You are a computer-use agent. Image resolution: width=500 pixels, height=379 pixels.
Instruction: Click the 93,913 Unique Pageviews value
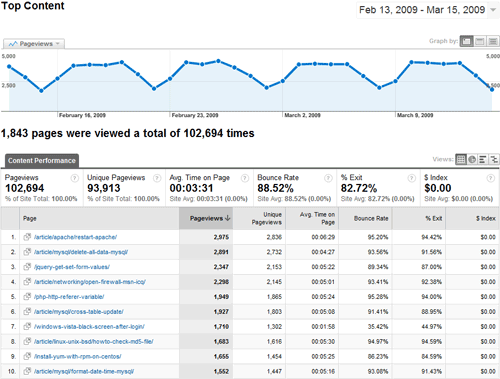pos(104,188)
